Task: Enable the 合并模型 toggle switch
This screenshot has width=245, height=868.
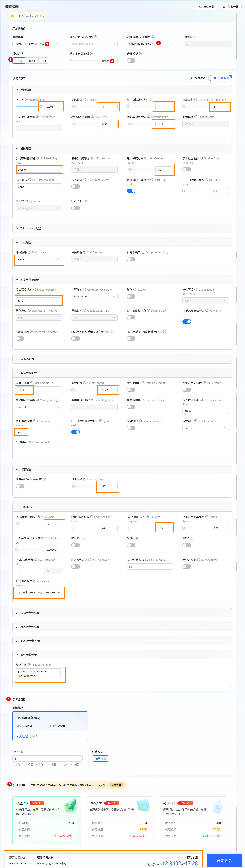Action: point(131,61)
